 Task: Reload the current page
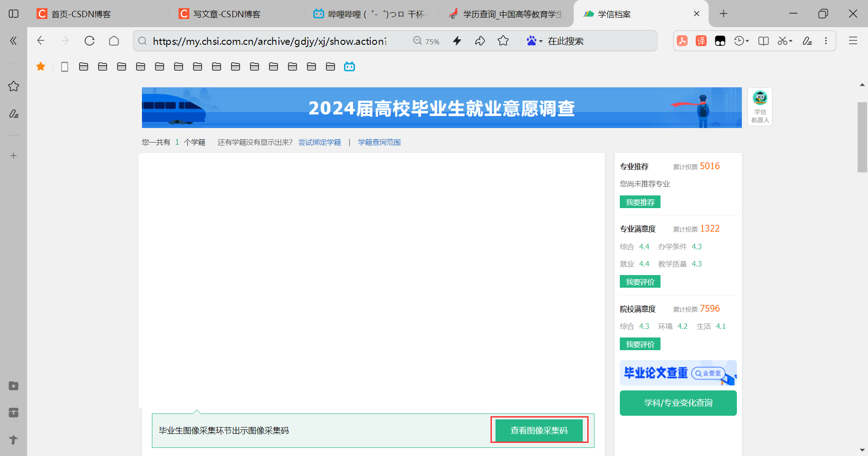coord(90,41)
